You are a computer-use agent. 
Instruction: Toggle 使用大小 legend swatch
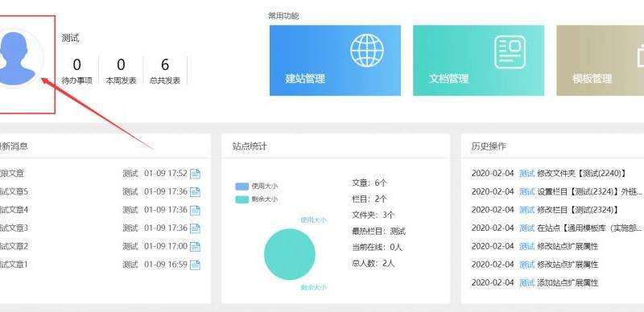[242, 187]
